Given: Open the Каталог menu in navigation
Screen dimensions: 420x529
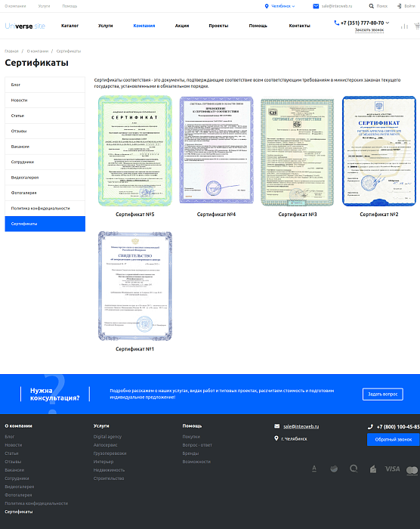Looking at the screenshot, I should [x=69, y=26].
